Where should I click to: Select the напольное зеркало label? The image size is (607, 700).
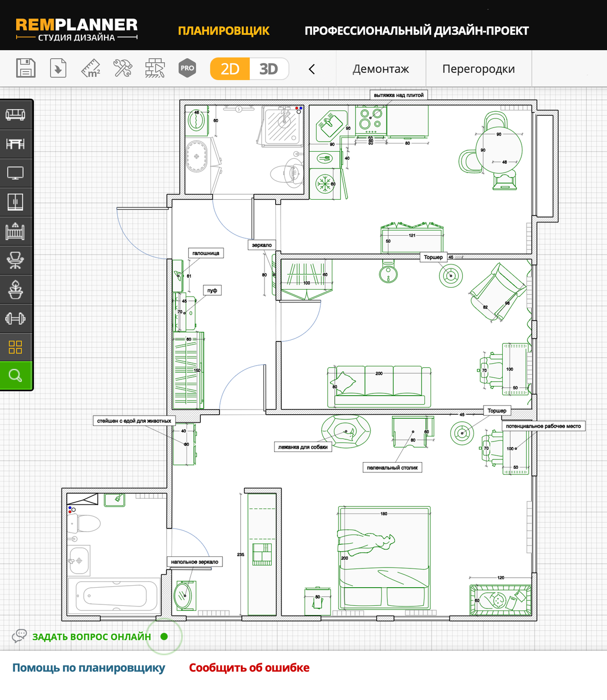(195, 562)
